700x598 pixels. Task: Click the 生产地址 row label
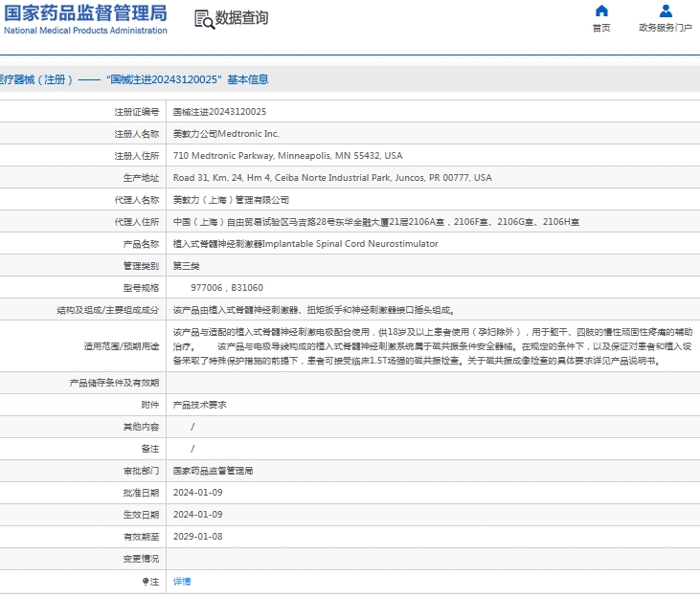pyautogui.click(x=141, y=177)
